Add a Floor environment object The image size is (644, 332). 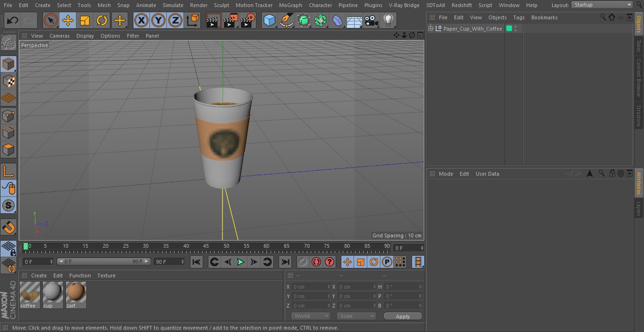click(355, 20)
